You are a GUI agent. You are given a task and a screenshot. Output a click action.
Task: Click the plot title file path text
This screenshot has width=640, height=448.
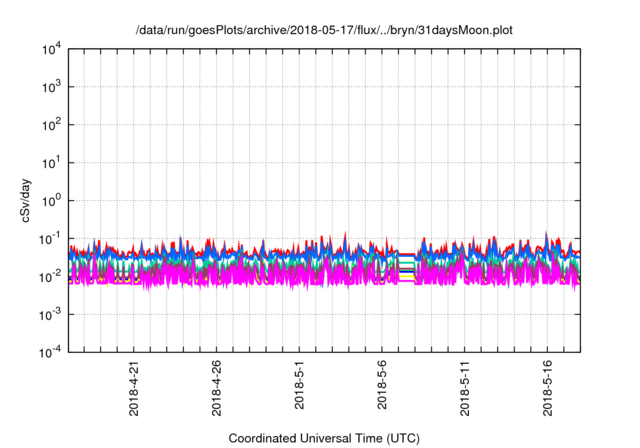(325, 30)
